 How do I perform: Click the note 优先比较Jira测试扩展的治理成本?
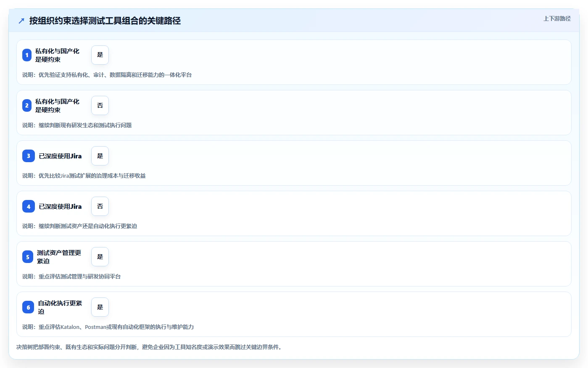pyautogui.click(x=84, y=176)
